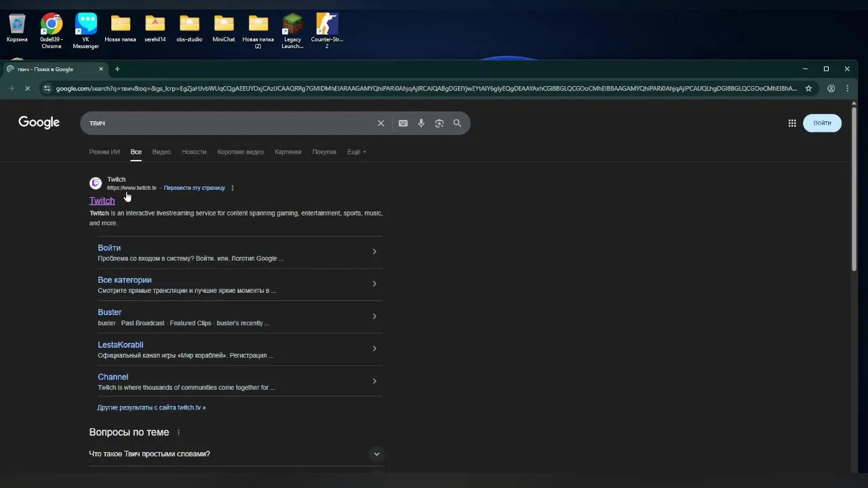
Task: Expand the Ещё search filters dropdown
Action: 357,152
